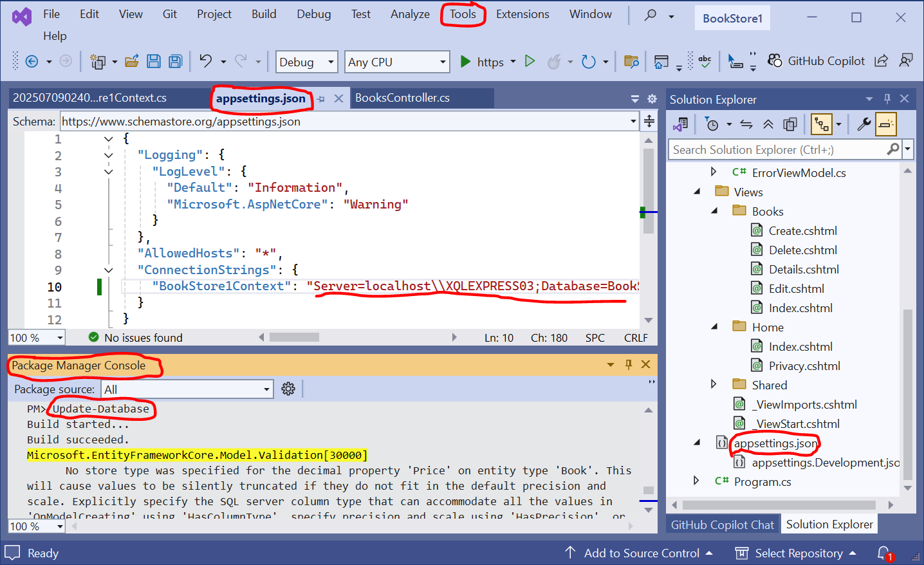This screenshot has width=924, height=565.
Task: Click Sync with Active Document icon
Action: (x=746, y=124)
